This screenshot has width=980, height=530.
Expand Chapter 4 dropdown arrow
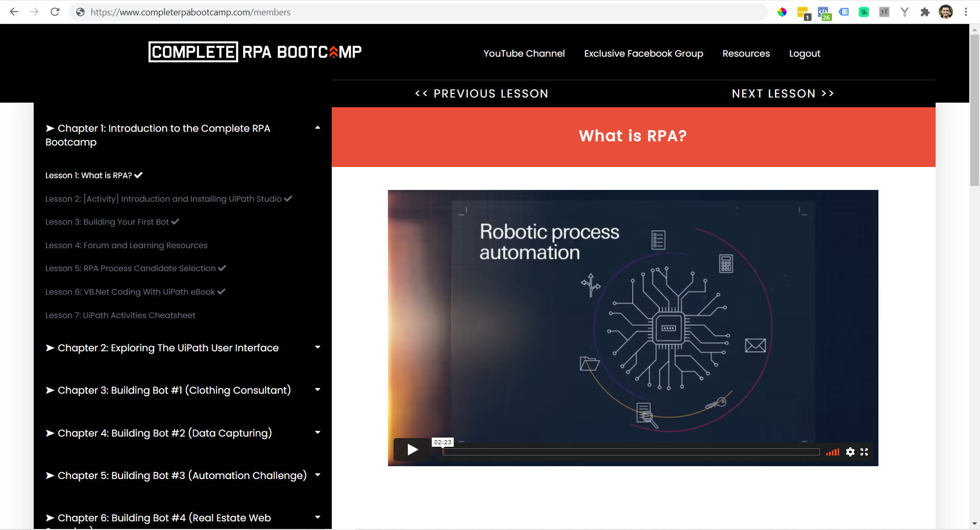tap(317, 432)
